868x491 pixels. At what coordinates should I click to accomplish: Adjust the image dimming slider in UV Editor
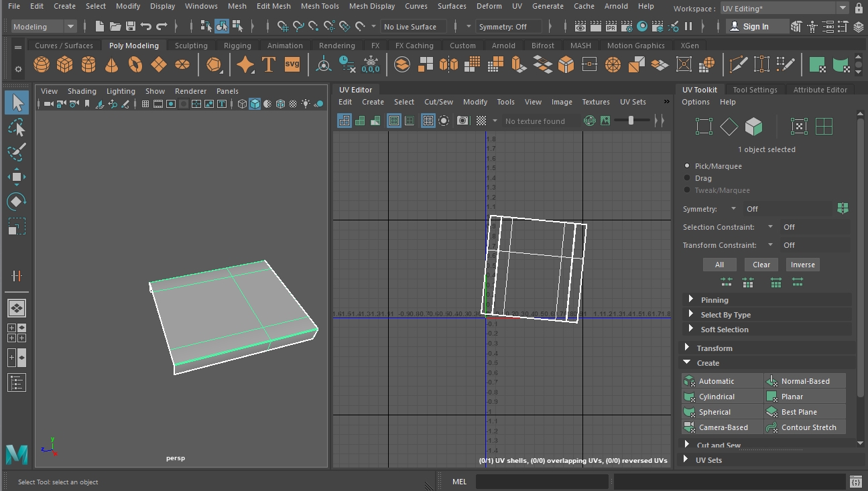click(x=631, y=121)
